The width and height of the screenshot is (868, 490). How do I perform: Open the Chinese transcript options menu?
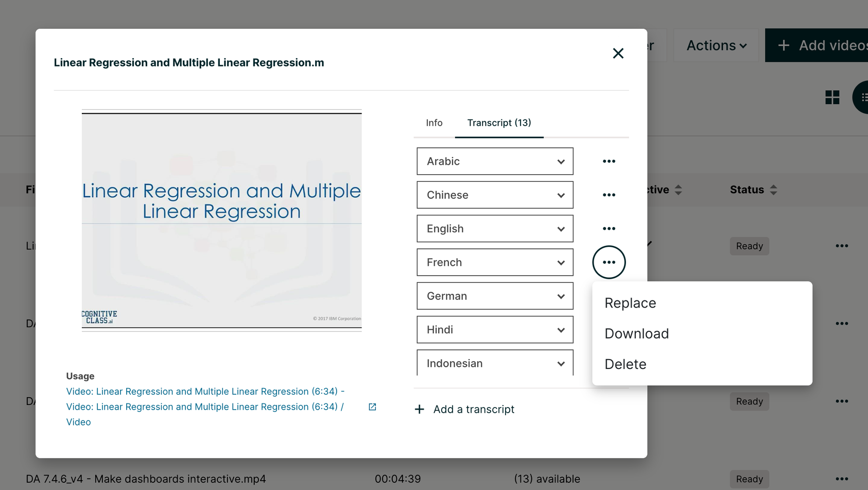[x=609, y=195]
